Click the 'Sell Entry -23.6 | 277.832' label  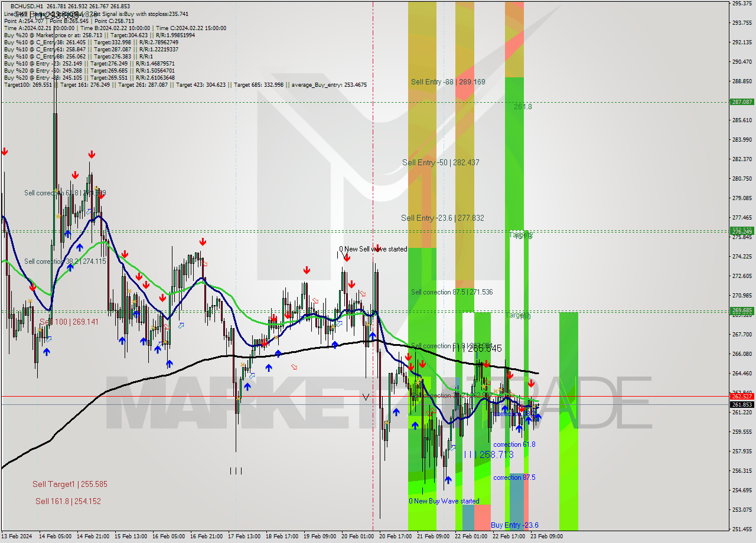pyautogui.click(x=442, y=218)
